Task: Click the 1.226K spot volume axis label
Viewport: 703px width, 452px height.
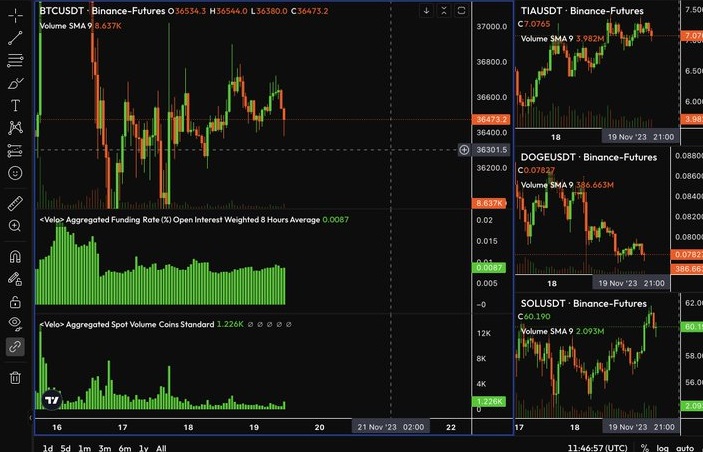Action: coord(489,401)
